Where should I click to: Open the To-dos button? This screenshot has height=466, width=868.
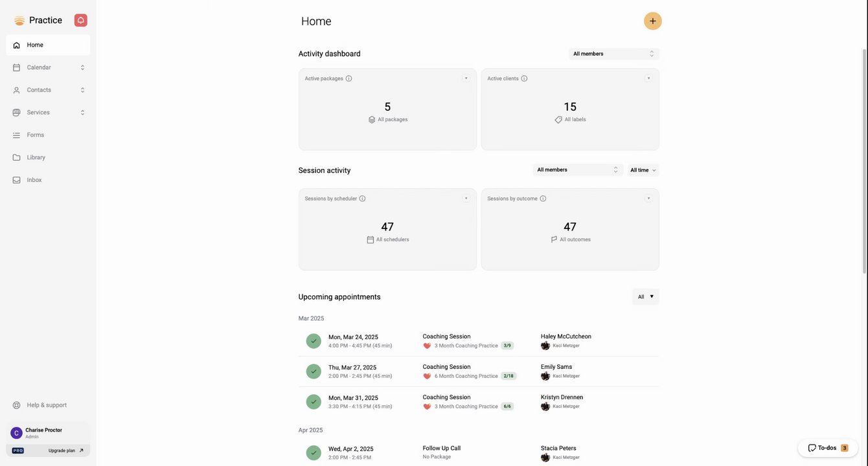827,448
